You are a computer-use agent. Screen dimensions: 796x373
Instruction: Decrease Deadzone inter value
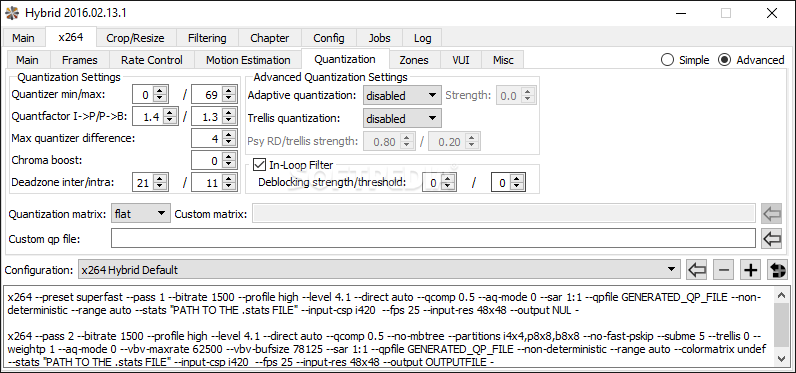tap(160, 186)
